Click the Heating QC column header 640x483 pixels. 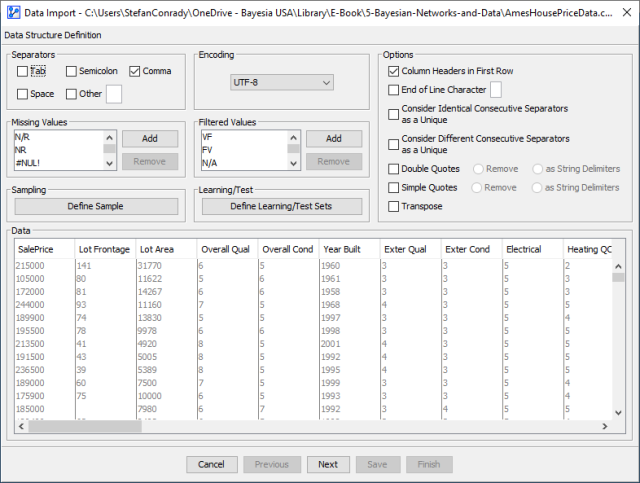tap(588, 249)
